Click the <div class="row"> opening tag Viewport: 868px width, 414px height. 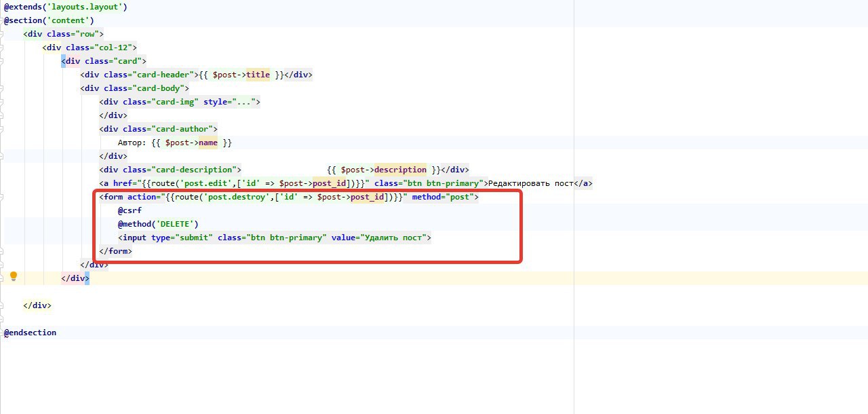(63, 34)
